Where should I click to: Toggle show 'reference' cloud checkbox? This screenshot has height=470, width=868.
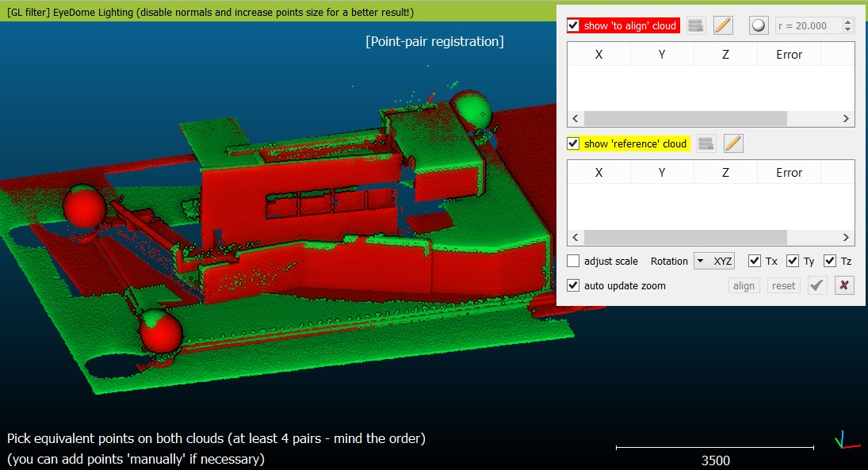[573, 143]
